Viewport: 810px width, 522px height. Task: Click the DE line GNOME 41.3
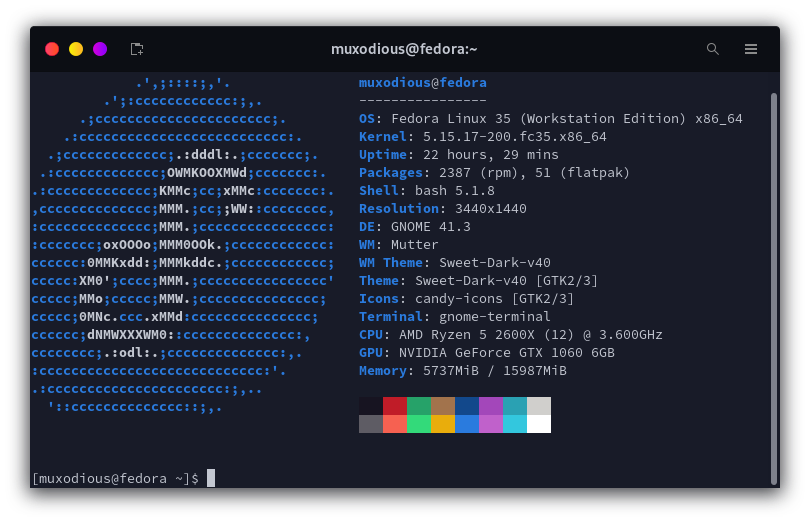click(x=415, y=227)
